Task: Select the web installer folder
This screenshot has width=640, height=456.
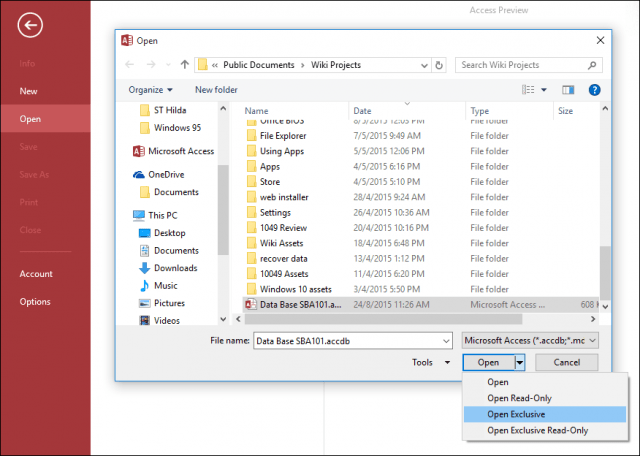Action: click(x=278, y=197)
